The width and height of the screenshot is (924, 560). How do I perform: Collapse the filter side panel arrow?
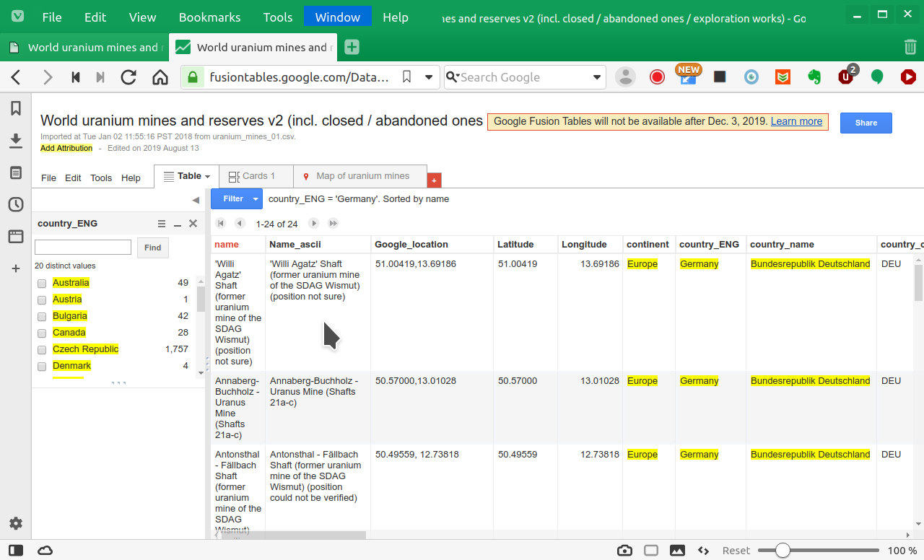[196, 200]
